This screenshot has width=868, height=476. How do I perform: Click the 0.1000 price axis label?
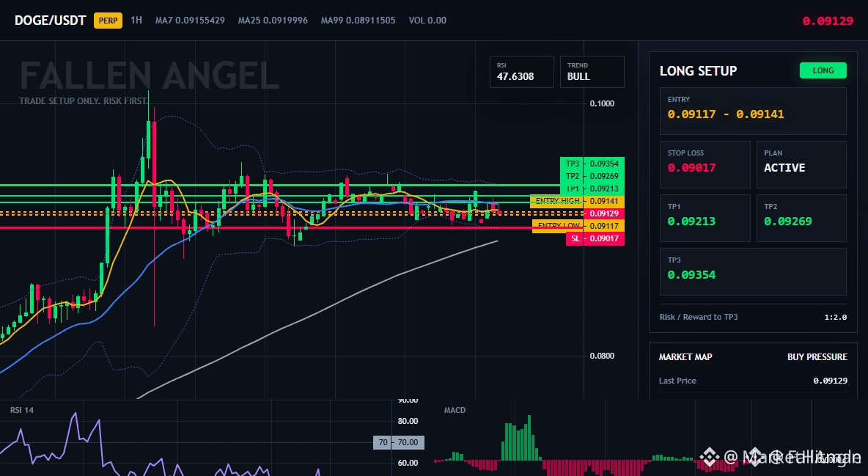pyautogui.click(x=602, y=103)
